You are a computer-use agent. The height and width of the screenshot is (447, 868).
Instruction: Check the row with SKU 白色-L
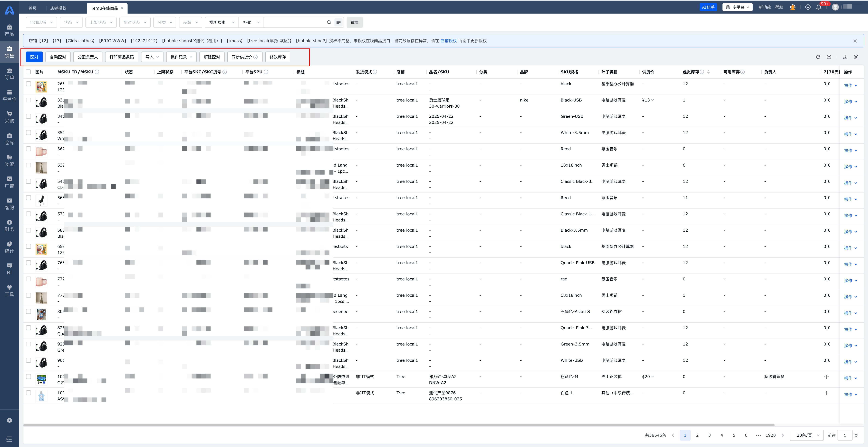pyautogui.click(x=28, y=392)
